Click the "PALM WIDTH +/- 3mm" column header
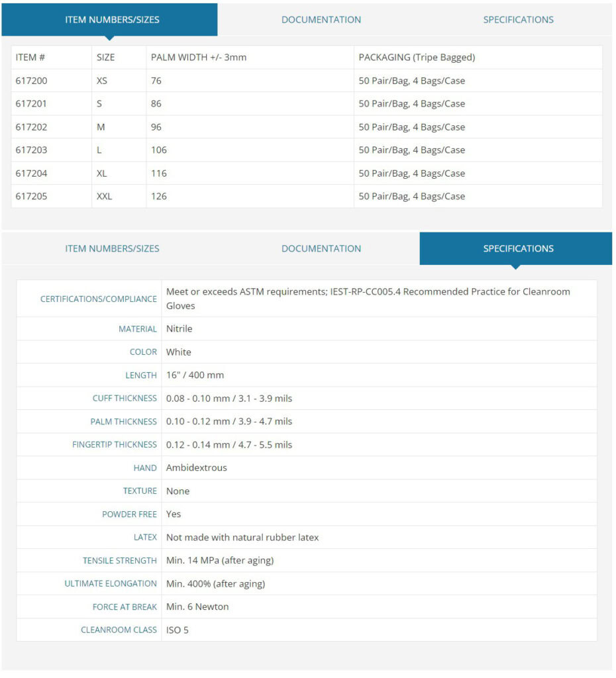Screen dimensions: 616x678 coord(199,58)
